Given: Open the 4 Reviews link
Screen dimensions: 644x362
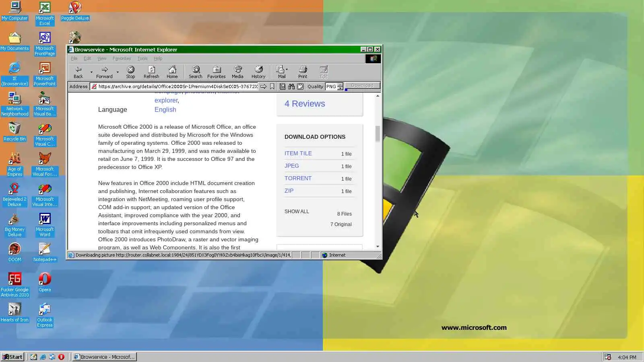Looking at the screenshot, I should (305, 104).
